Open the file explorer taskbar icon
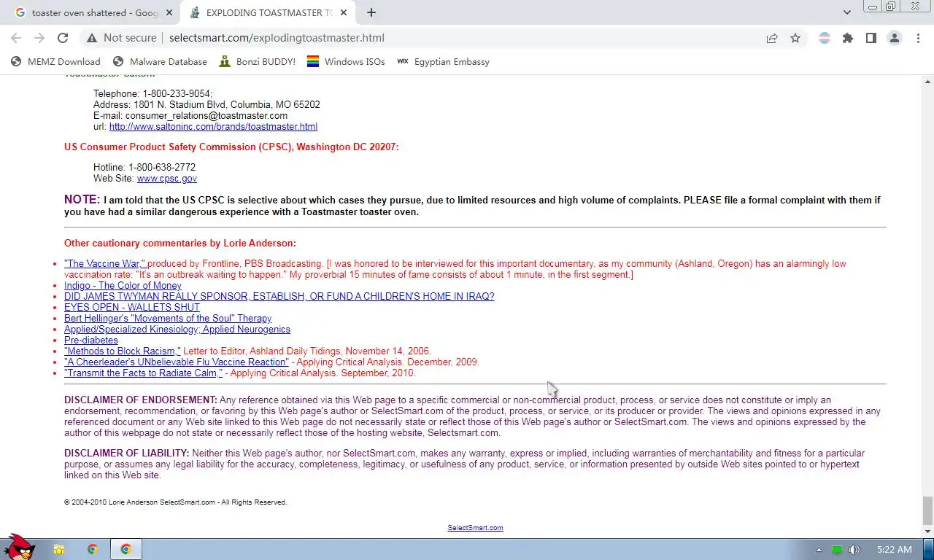 [x=59, y=550]
